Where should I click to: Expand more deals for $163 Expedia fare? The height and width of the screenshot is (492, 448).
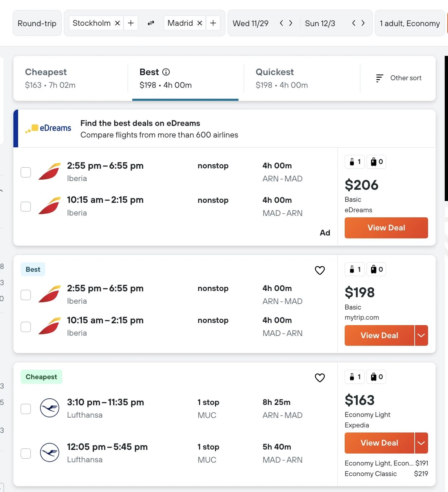(421, 443)
